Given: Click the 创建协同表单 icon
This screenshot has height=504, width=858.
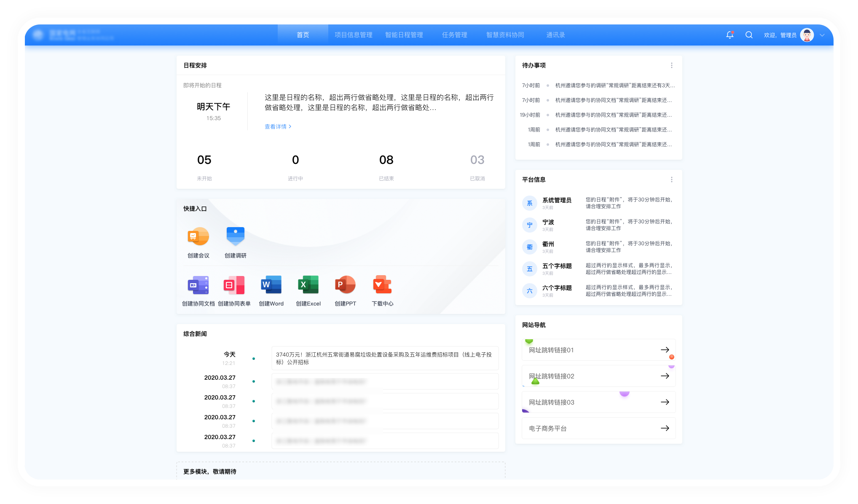Looking at the screenshot, I should pyautogui.click(x=234, y=285).
